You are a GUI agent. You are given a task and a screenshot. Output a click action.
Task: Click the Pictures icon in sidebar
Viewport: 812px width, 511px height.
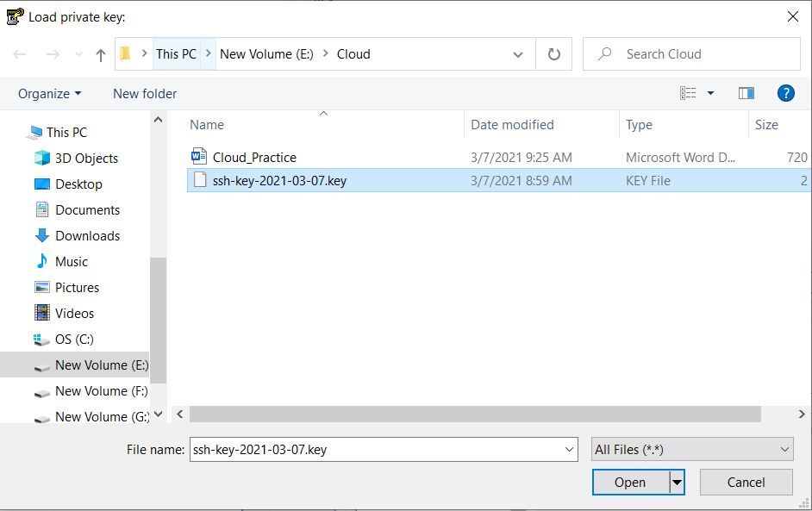tap(42, 287)
